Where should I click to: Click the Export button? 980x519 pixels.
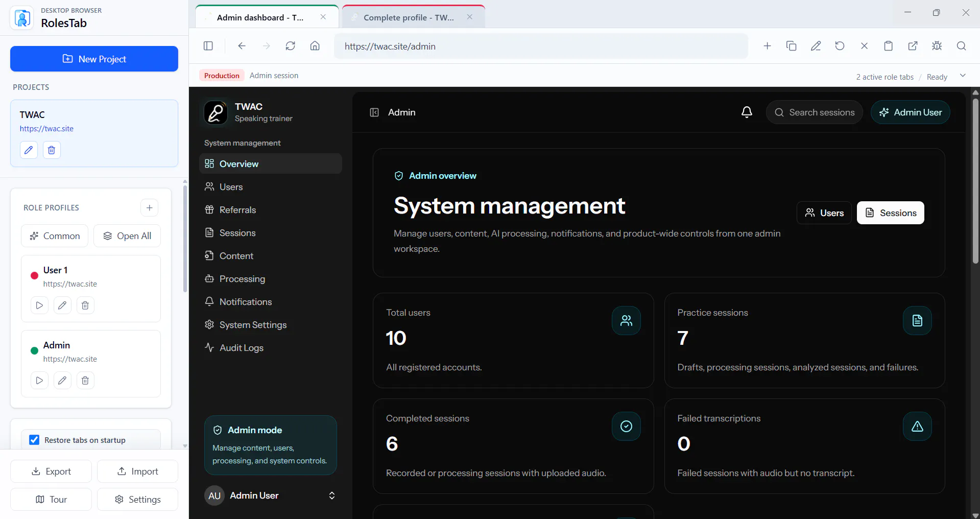click(x=51, y=471)
